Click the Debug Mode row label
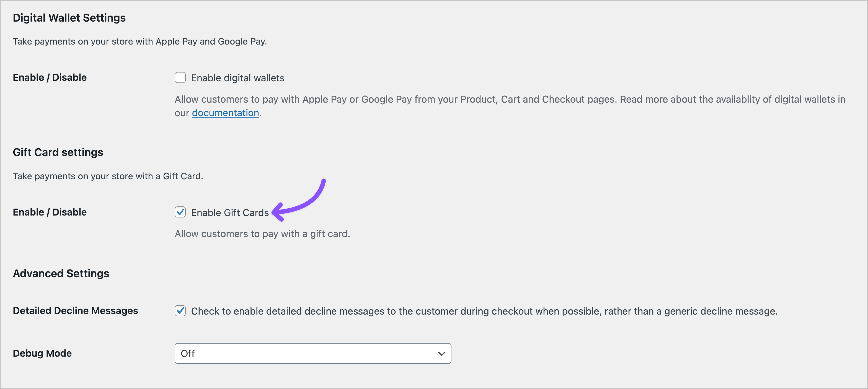The image size is (868, 389). (x=42, y=353)
